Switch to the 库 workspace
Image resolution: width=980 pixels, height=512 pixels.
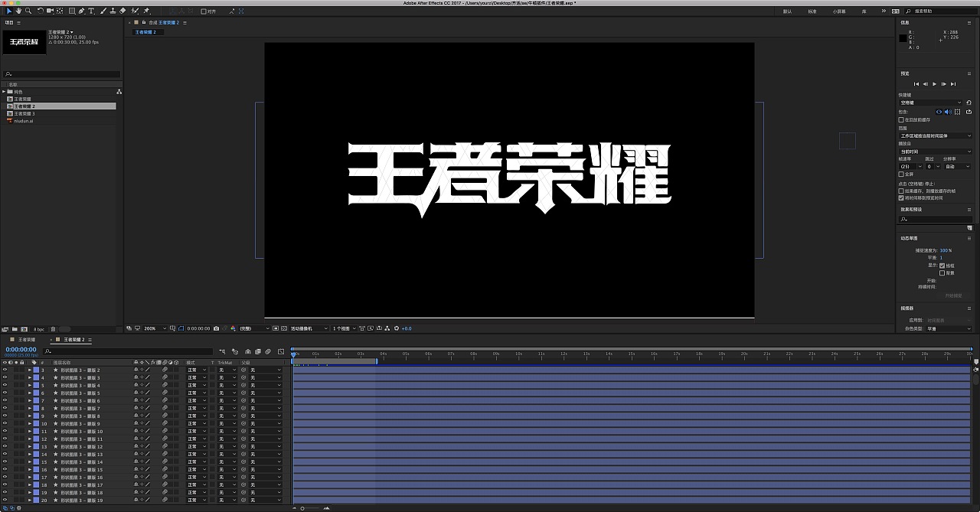tap(864, 11)
